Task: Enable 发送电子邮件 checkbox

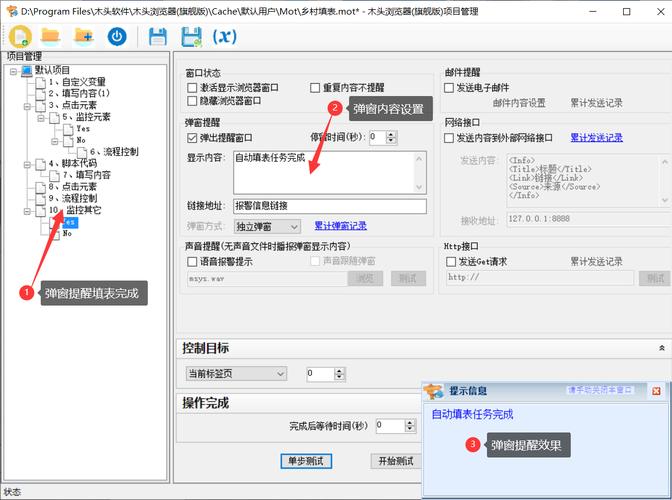Action: click(x=449, y=88)
